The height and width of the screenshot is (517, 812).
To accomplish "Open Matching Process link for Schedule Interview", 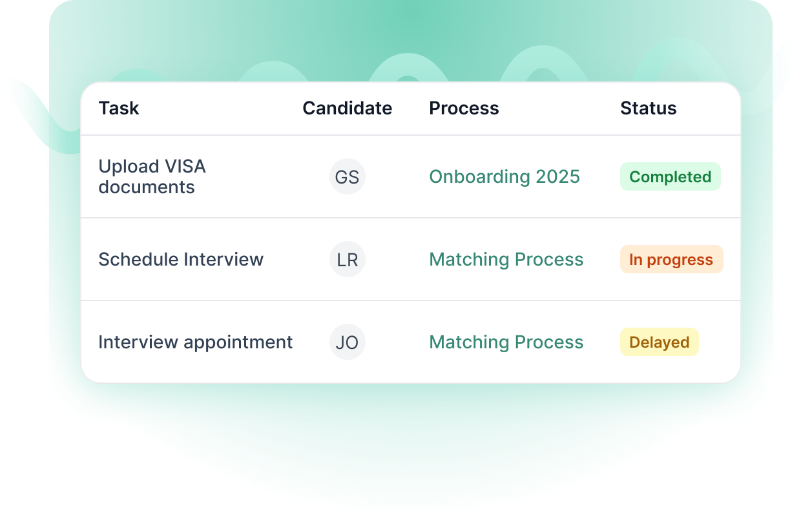I will point(506,260).
